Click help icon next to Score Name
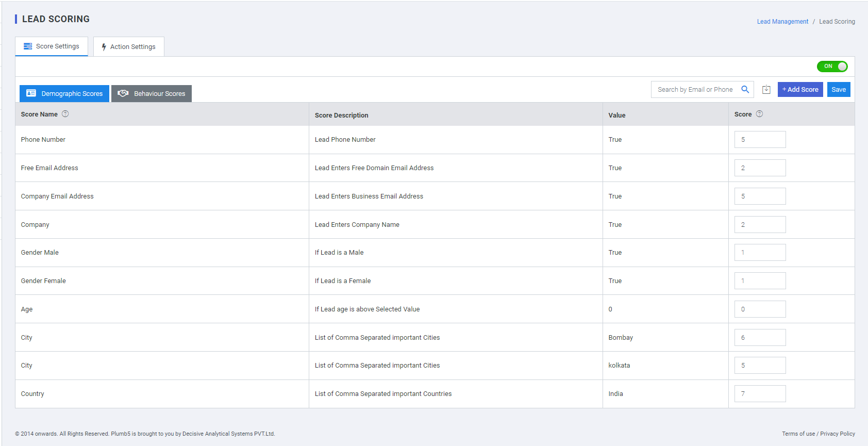Image resolution: width=868 pixels, height=446 pixels. 65,114
